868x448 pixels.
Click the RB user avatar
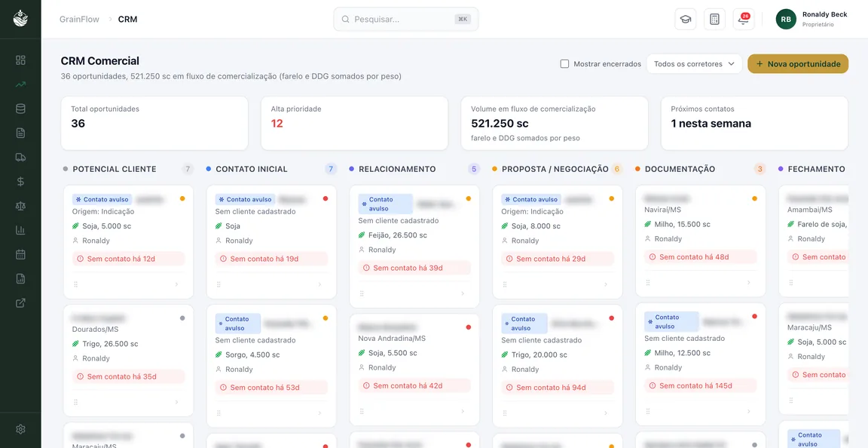(x=786, y=19)
